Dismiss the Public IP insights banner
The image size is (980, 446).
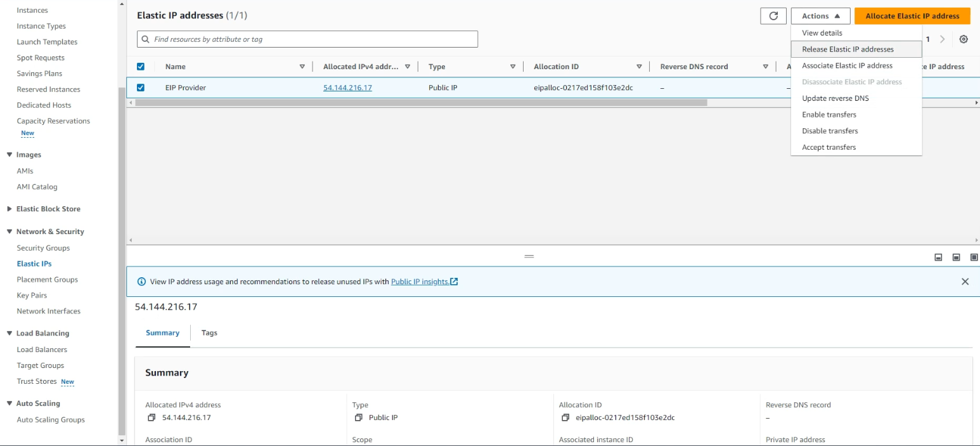point(965,282)
